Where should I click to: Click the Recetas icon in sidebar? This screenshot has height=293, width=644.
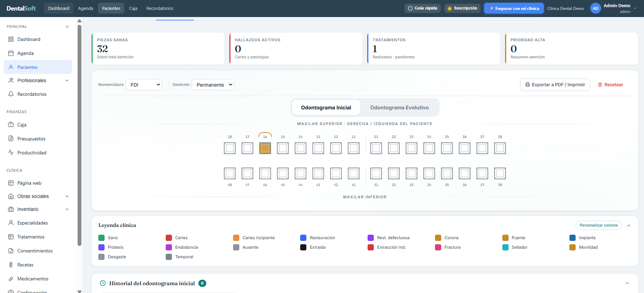click(x=11, y=265)
